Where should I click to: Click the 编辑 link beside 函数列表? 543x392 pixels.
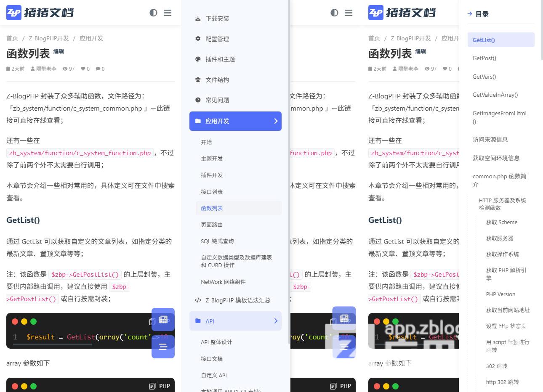[59, 51]
